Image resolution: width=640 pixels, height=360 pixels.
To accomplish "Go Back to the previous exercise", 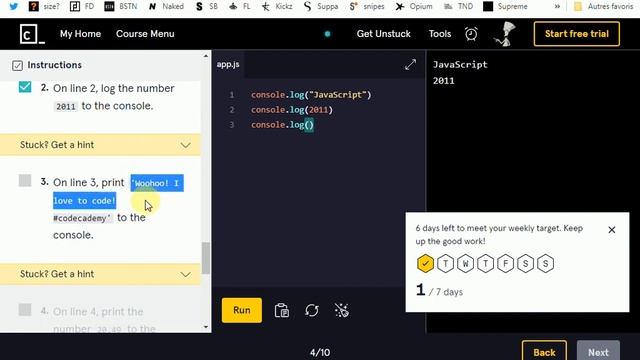I will pyautogui.click(x=544, y=352).
